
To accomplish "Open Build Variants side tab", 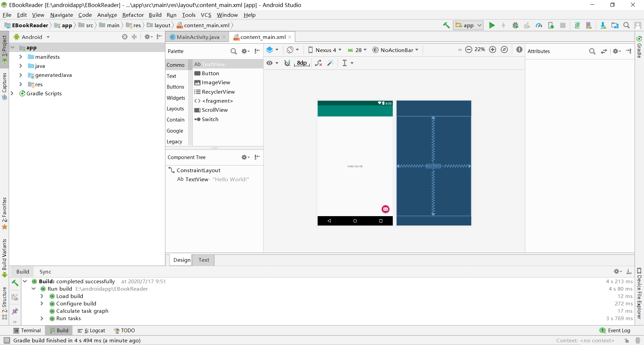I will click(4, 258).
